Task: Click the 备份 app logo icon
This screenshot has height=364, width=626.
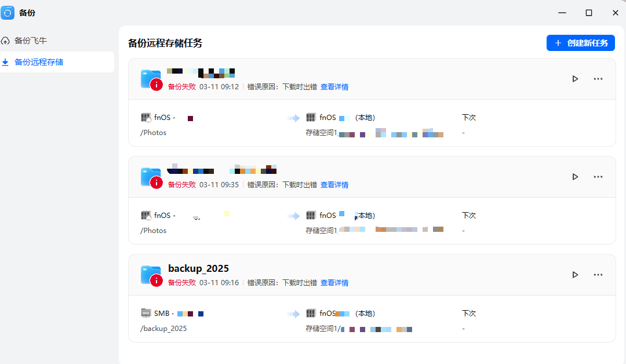Action: coord(8,13)
